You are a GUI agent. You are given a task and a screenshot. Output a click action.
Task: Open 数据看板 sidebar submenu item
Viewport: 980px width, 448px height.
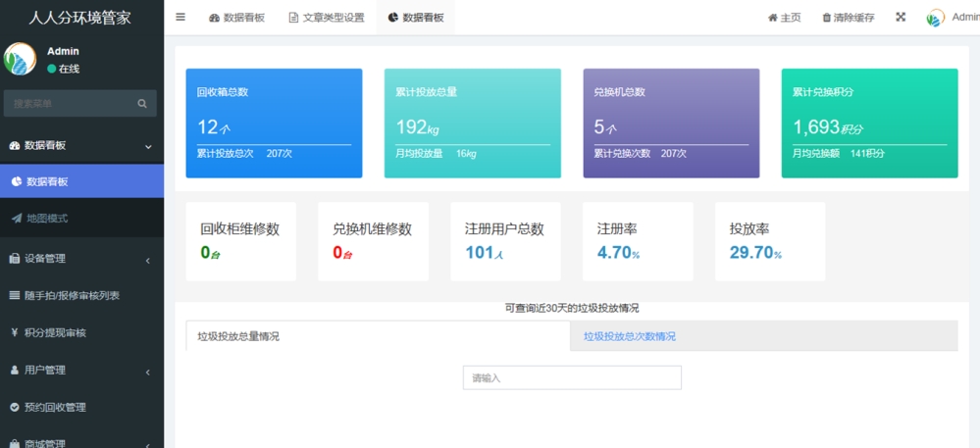pos(81,181)
